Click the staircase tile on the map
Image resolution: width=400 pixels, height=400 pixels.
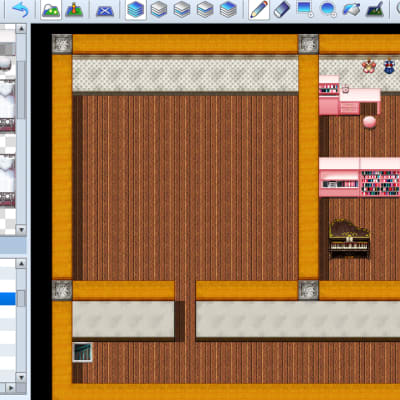pos(82,352)
